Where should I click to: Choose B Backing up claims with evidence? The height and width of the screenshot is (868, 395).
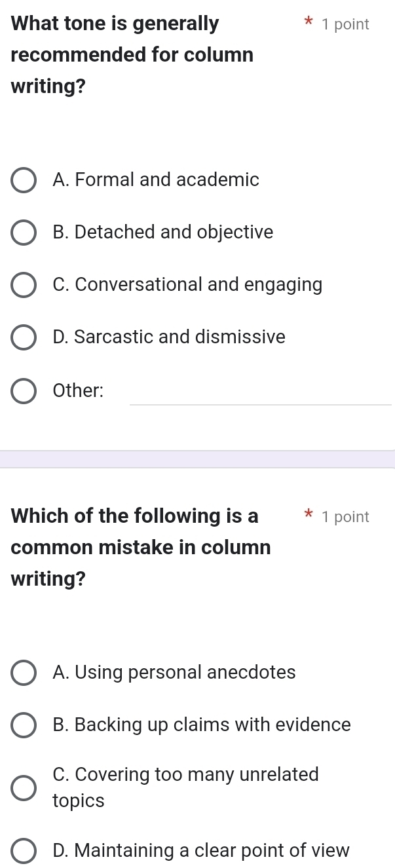pos(24,725)
